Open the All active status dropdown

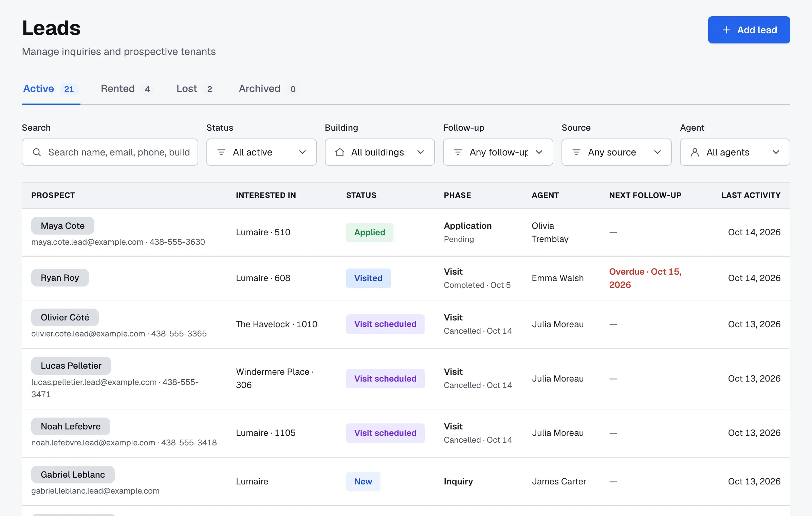(261, 152)
